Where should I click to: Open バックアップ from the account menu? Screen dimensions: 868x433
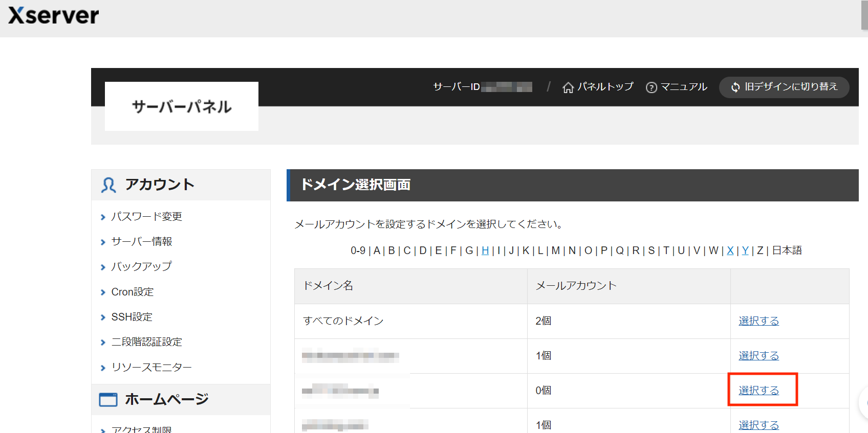tap(141, 266)
